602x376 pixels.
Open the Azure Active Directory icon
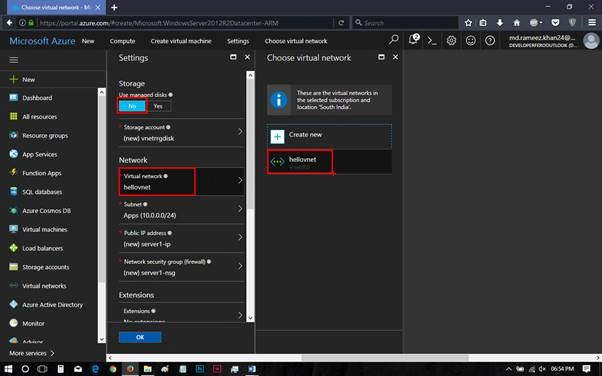point(13,304)
